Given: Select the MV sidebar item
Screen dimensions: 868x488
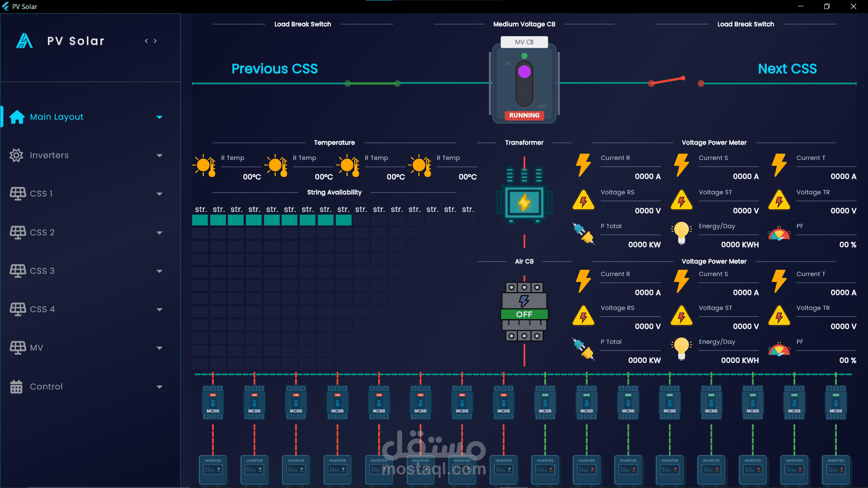Looking at the screenshot, I should [36, 348].
